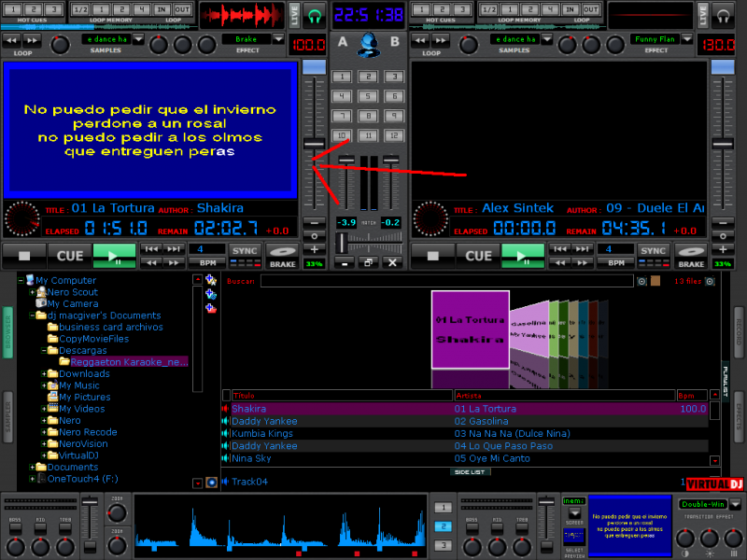Click center sampler pad 12
This screenshot has height=560, width=747.
click(394, 135)
